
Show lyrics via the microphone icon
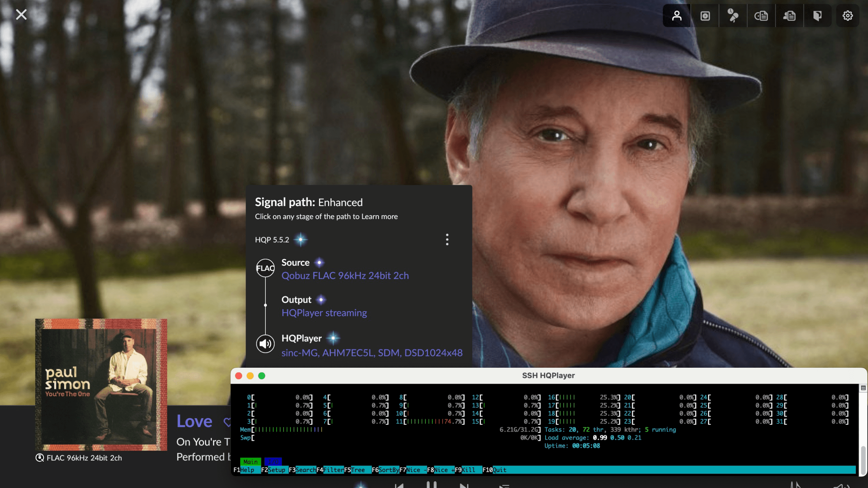[733, 16]
